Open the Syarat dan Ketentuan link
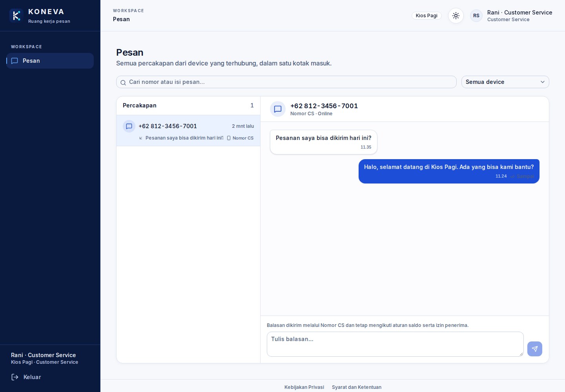Viewport: 565px width, 392px height. point(357,387)
